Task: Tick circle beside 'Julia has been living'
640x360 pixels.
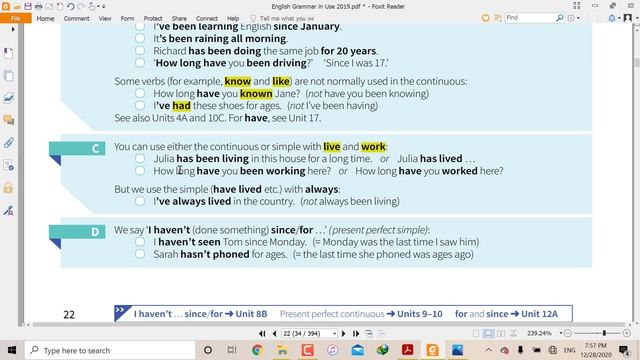Action: coord(140,158)
